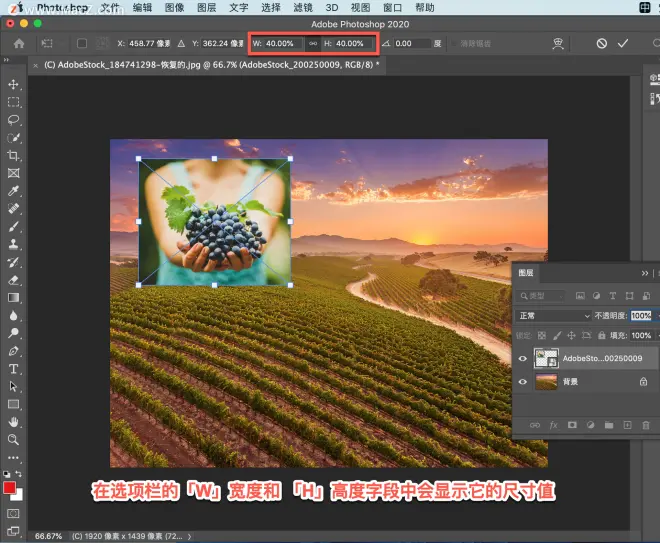Screen dimensions: 660x543
Task: Toggle the reference point checkbox
Action: tap(82, 43)
